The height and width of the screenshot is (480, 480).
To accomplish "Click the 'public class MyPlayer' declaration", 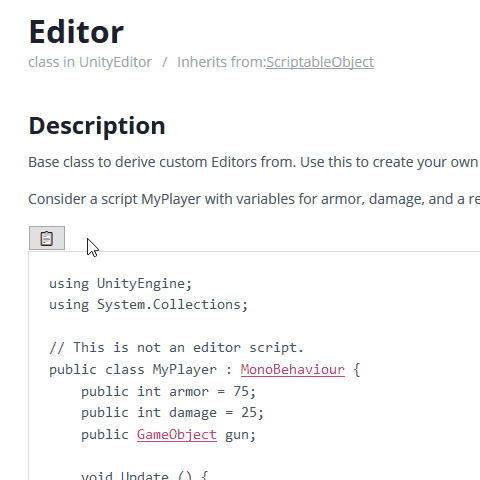I will coord(205,370).
